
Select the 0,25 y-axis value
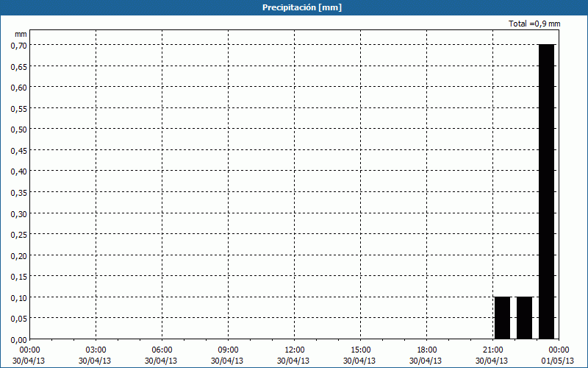point(19,235)
